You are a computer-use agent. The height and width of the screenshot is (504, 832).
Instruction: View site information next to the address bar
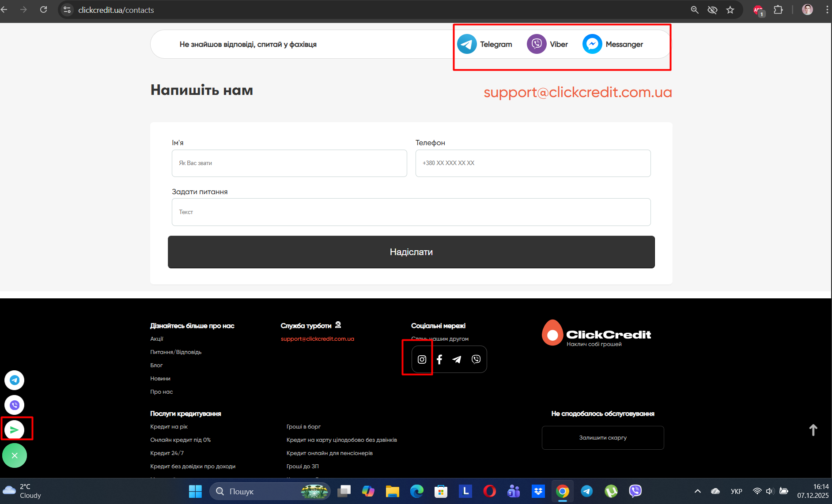pyautogui.click(x=67, y=10)
